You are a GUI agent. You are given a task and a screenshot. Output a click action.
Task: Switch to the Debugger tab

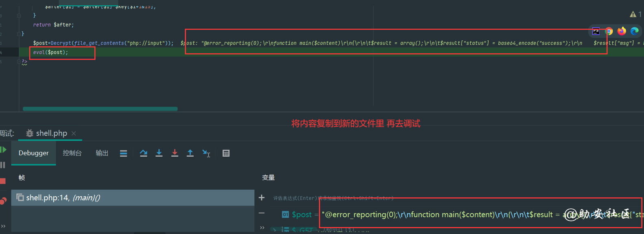33,153
